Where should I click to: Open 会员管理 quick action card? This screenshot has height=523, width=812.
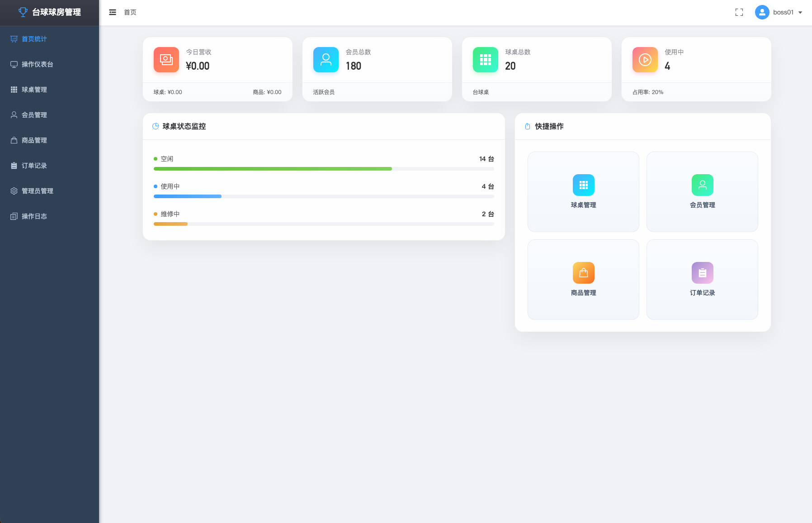click(702, 192)
